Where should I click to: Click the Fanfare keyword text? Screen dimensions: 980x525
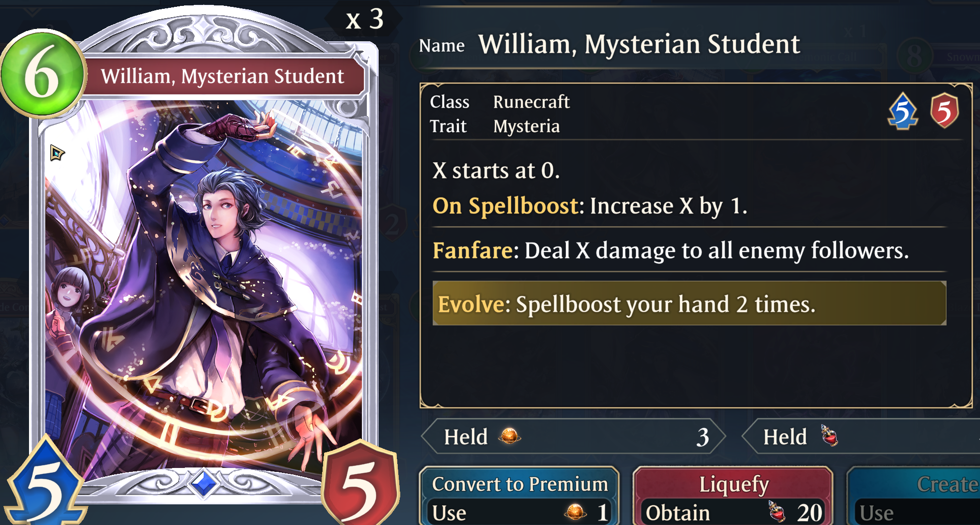472,250
